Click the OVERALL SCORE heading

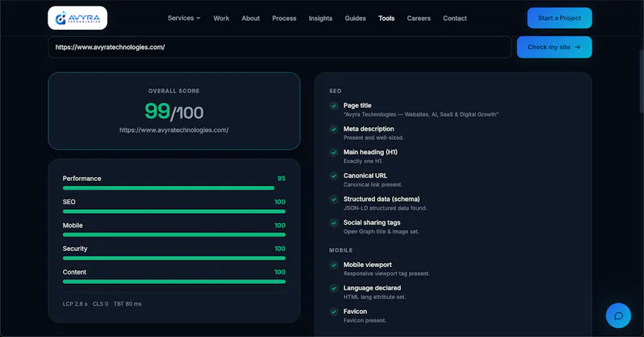174,91
